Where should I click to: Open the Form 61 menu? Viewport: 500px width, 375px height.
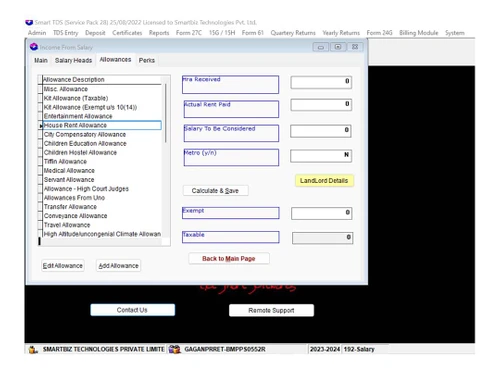click(x=253, y=33)
